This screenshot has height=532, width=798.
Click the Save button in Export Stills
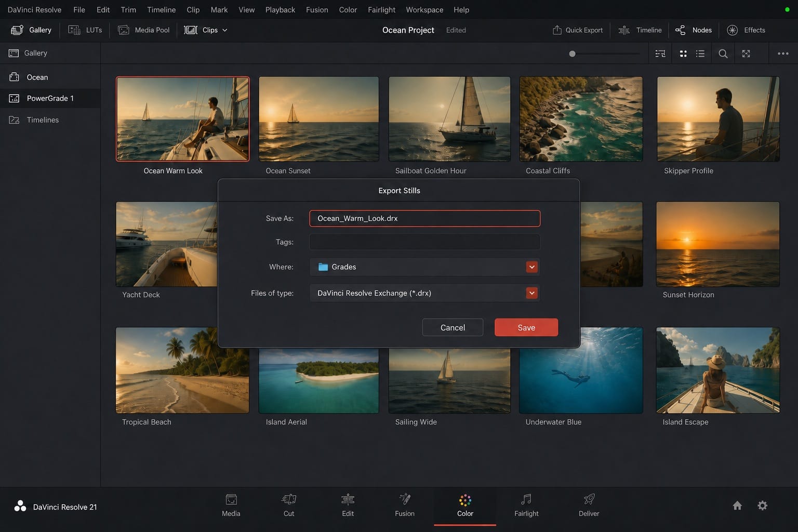pyautogui.click(x=526, y=327)
